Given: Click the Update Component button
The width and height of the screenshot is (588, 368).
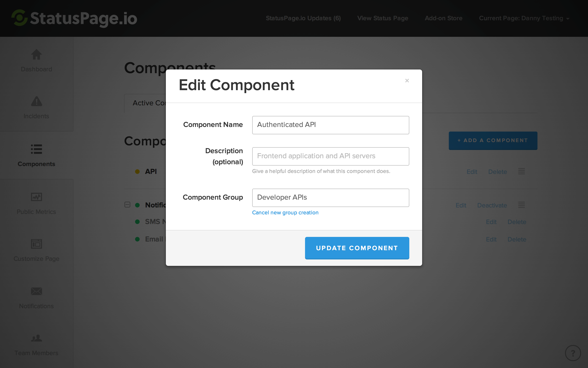Looking at the screenshot, I should click(357, 248).
